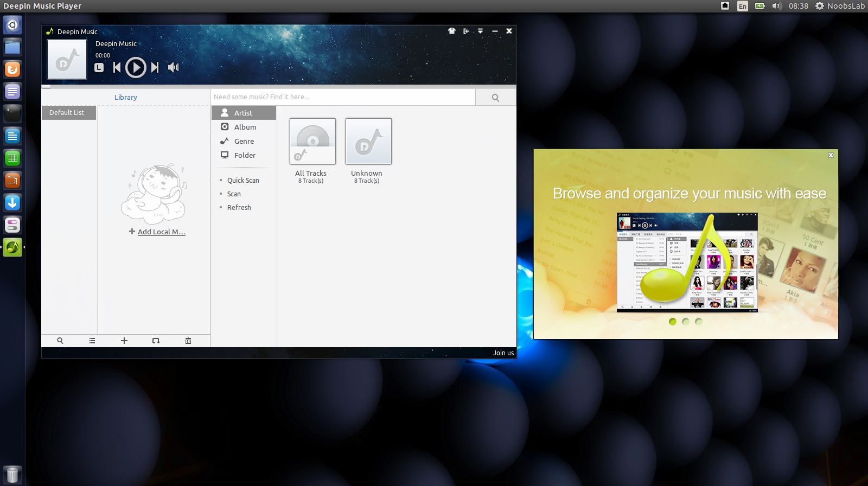The height and width of the screenshot is (486, 868).
Task: Skip to the previous track
Action: 117,67
